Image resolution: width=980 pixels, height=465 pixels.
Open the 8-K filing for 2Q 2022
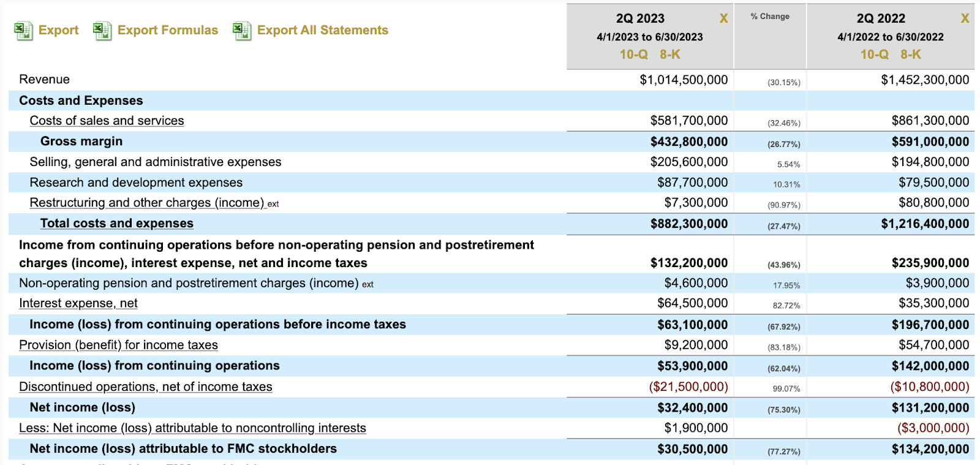[x=911, y=55]
